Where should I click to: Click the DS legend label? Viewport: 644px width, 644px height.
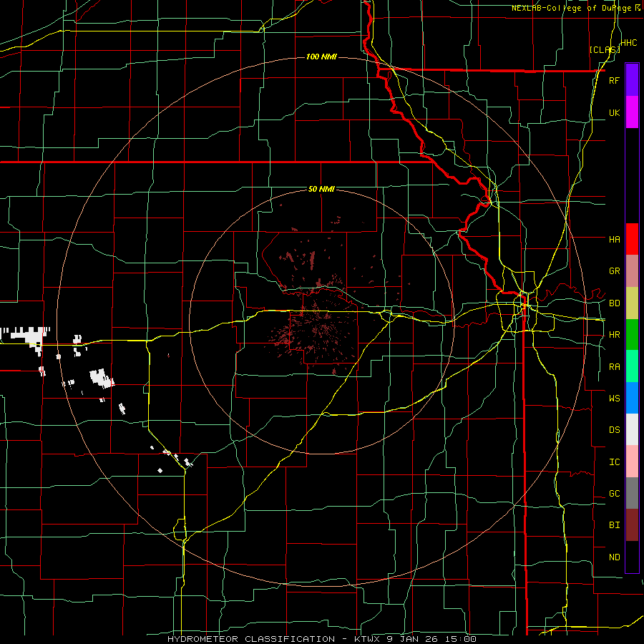614,429
